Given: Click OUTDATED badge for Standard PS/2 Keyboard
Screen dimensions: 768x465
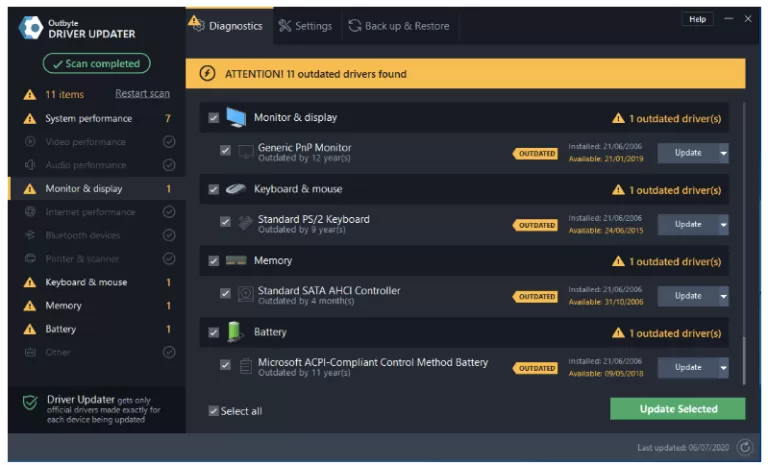Looking at the screenshot, I should pyautogui.click(x=535, y=225).
